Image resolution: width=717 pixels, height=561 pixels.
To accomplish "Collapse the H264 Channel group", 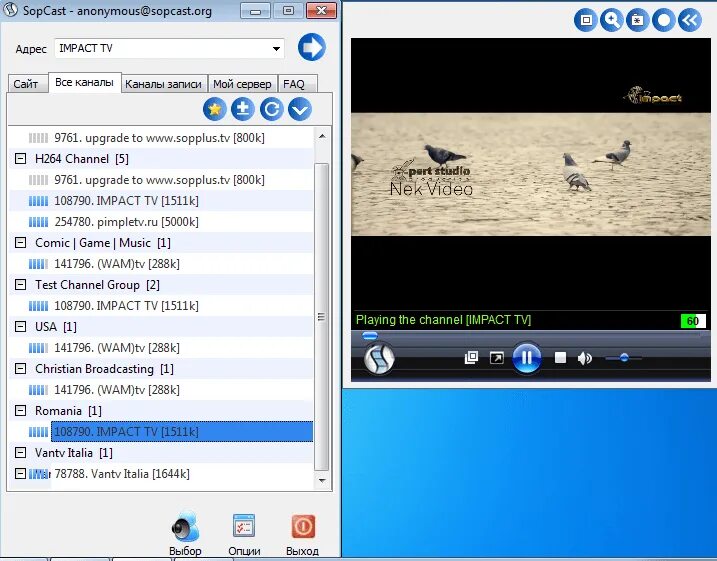I will [x=20, y=159].
